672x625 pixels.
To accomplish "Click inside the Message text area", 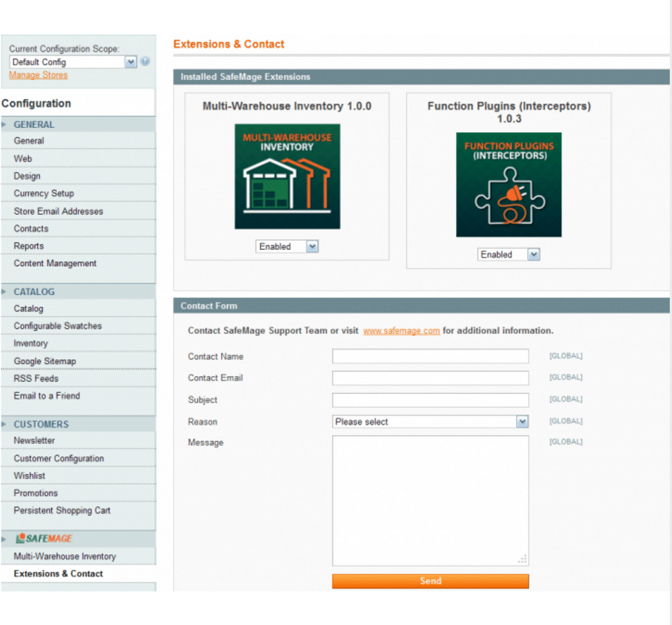I will click(430, 501).
